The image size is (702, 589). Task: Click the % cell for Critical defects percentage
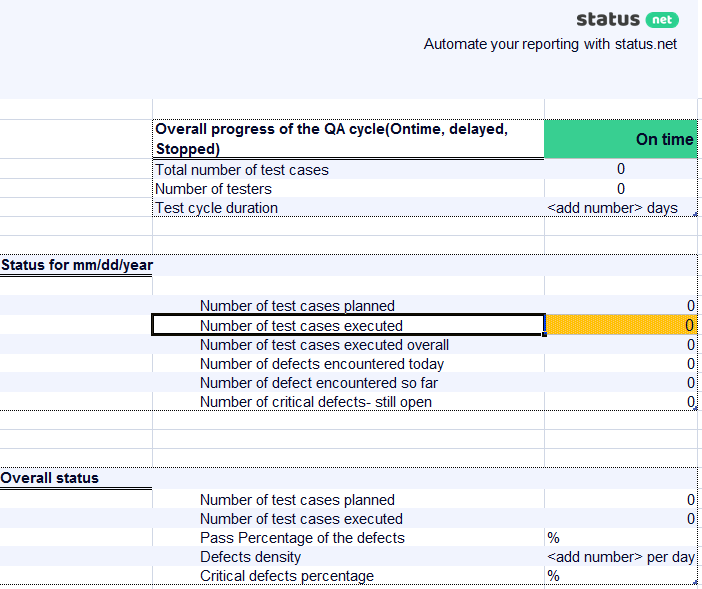pos(621,575)
